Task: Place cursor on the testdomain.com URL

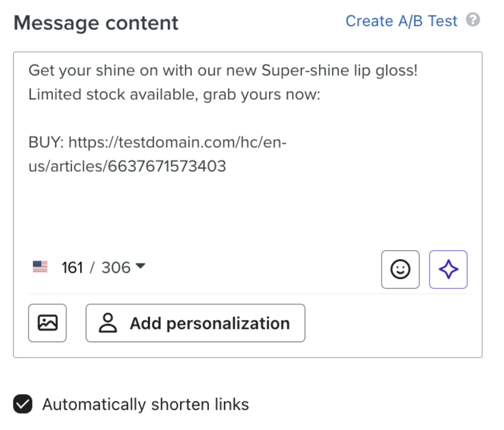Action: click(177, 142)
